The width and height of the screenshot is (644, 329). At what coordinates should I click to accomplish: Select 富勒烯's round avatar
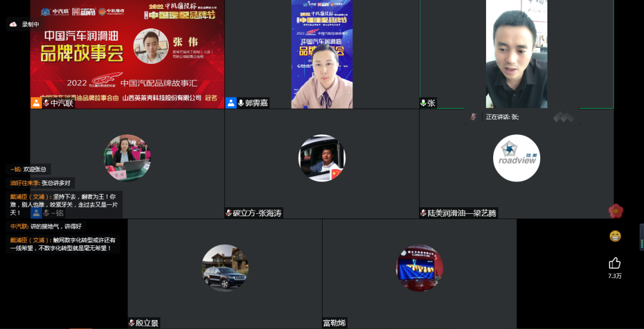(x=419, y=268)
